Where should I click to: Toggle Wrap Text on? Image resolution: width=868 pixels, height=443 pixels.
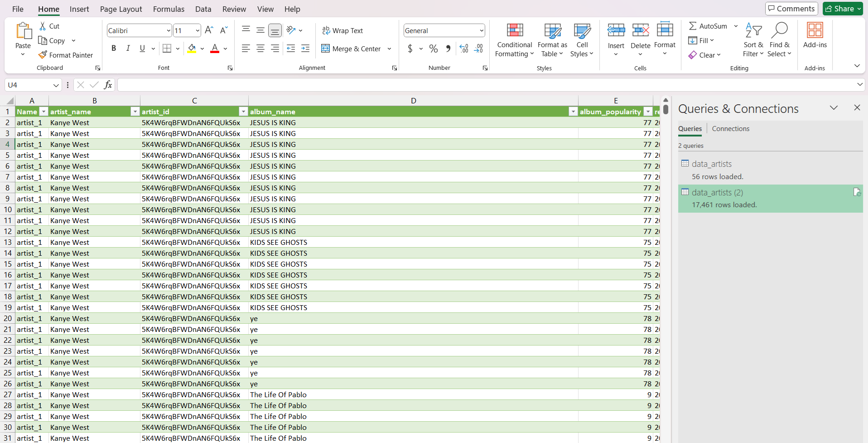(342, 31)
